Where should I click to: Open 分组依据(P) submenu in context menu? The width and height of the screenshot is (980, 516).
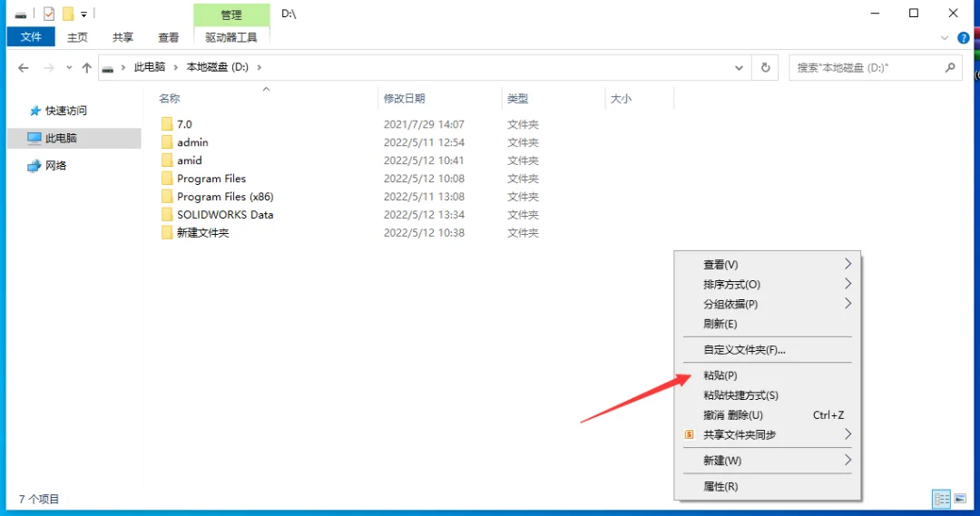pos(768,304)
